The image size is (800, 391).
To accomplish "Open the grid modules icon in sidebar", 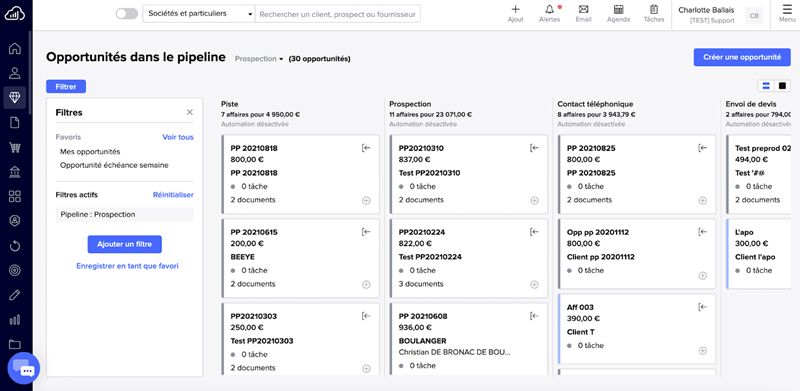I will pos(15,197).
